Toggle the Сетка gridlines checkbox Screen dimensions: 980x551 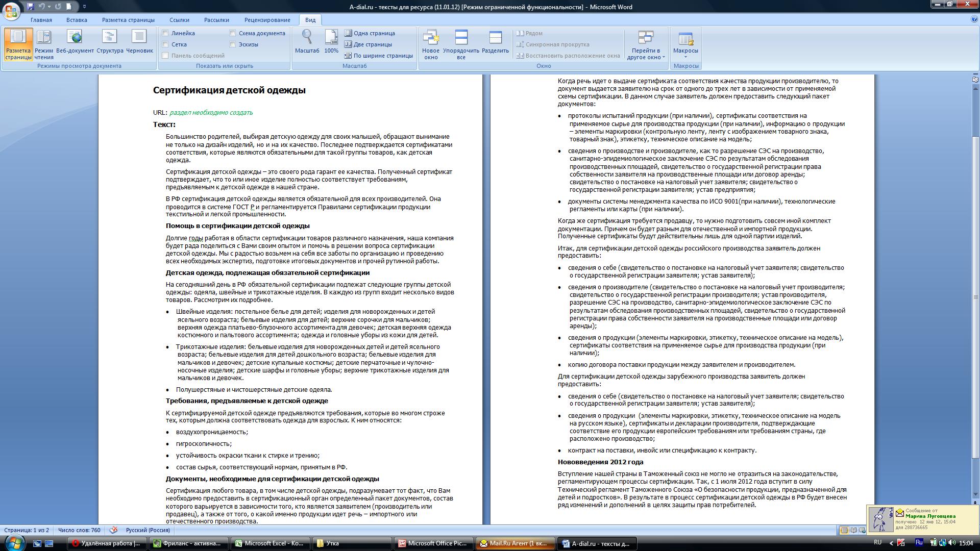(165, 44)
